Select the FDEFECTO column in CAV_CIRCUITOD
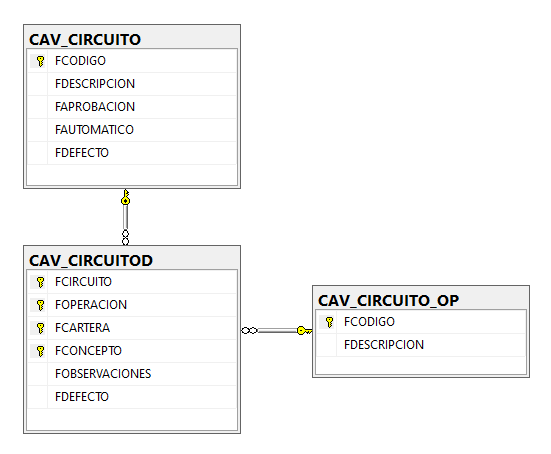Screen dimensions: 551x454 pyautogui.click(x=132, y=397)
